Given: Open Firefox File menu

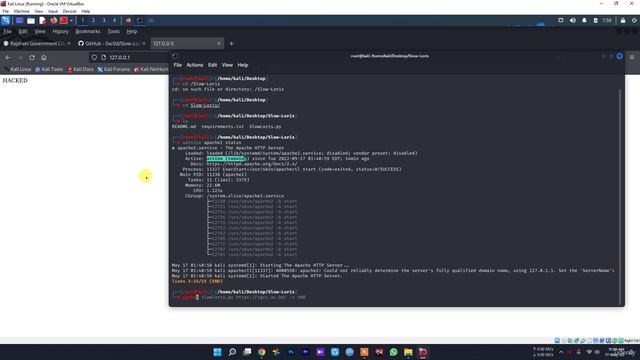Looking at the screenshot, I should (8, 31).
